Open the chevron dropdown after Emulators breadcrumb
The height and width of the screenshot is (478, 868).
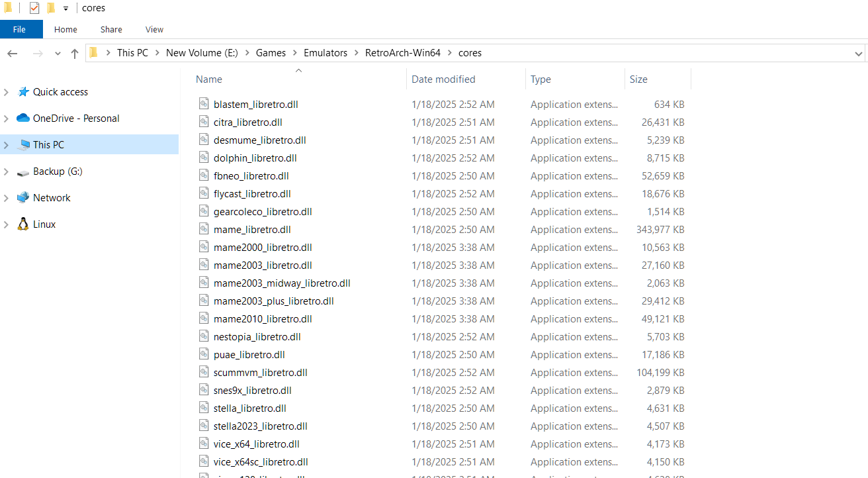(x=357, y=53)
